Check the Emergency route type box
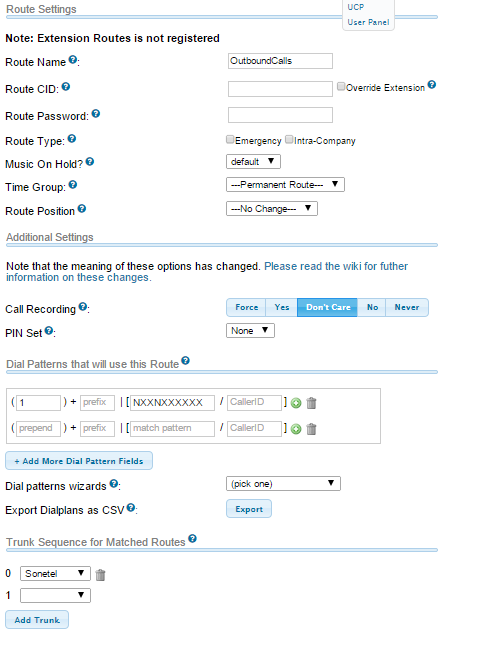The image size is (479, 645). point(230,139)
